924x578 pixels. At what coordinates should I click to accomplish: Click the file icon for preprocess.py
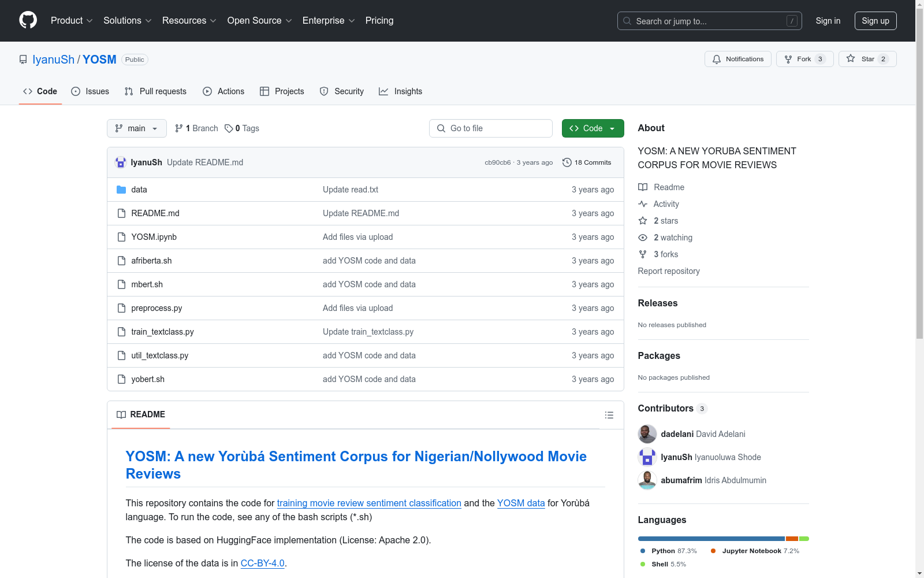click(121, 308)
